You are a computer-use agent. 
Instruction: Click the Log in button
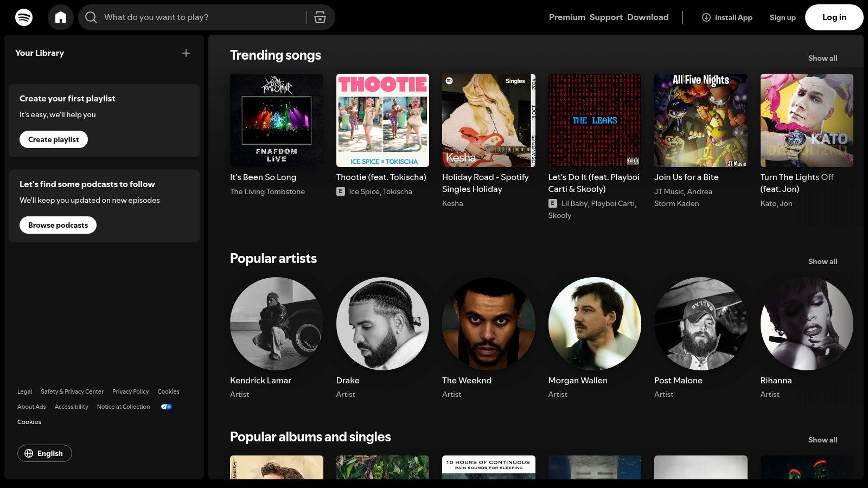[x=834, y=17]
